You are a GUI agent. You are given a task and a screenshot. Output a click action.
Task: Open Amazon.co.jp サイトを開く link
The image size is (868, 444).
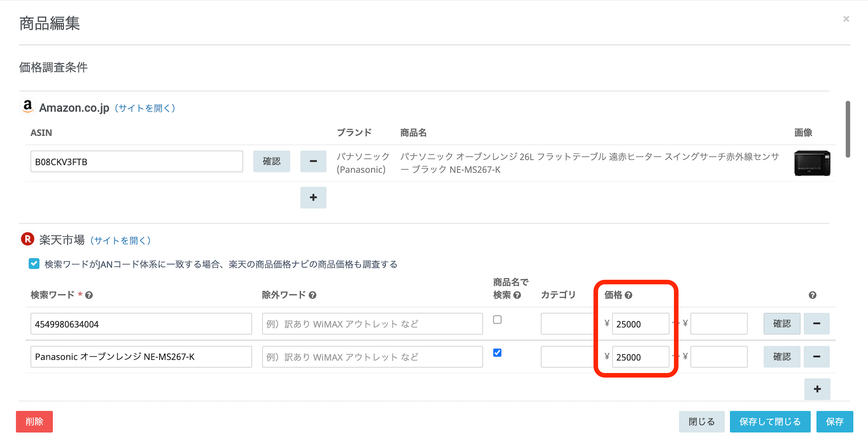pos(145,108)
